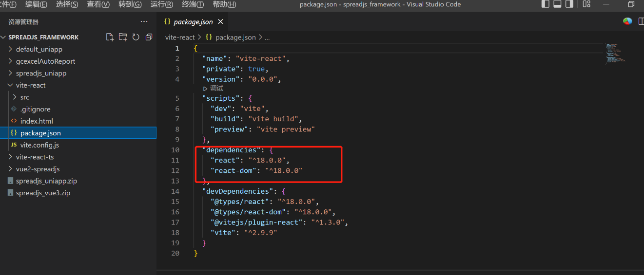The height and width of the screenshot is (275, 644).
Task: Click the split editor icon beside the pie chart icon
Action: tap(641, 21)
